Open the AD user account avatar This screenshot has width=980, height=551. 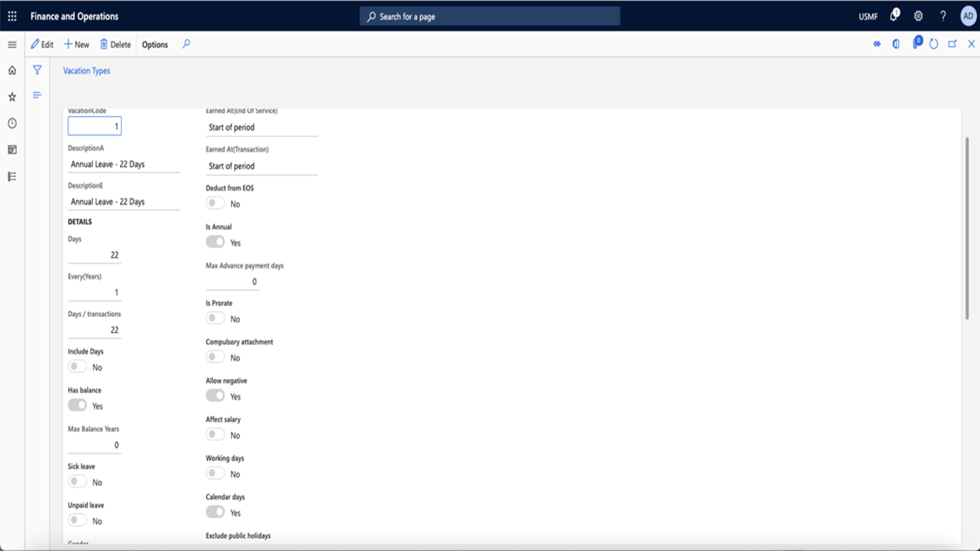968,16
